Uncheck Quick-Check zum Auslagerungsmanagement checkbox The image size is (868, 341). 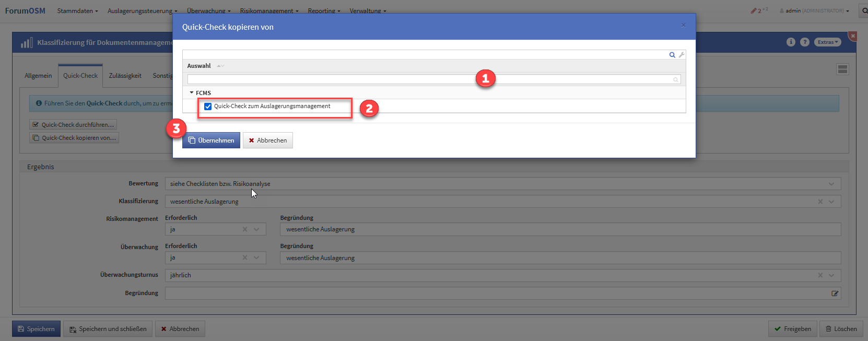coord(208,107)
